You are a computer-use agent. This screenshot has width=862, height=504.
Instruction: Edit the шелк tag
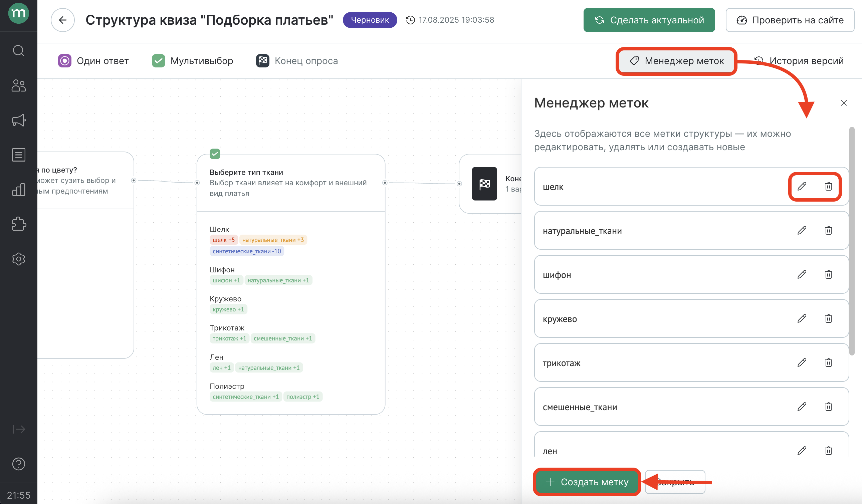pyautogui.click(x=802, y=186)
